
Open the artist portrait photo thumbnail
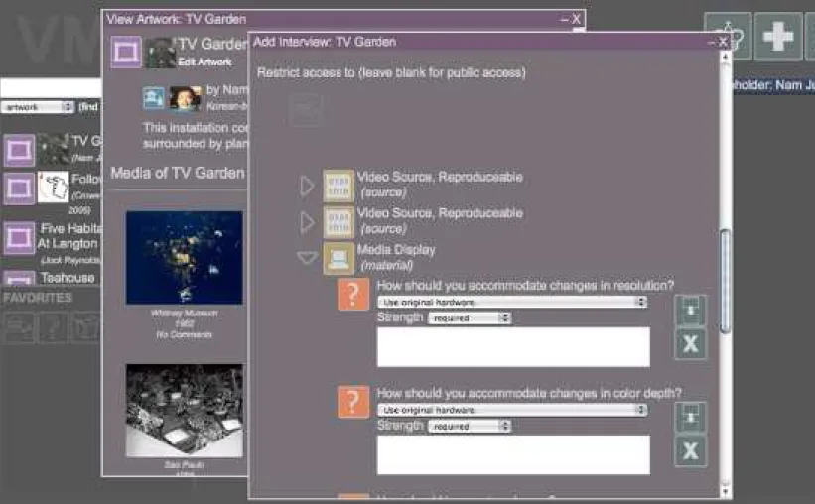coord(185,98)
